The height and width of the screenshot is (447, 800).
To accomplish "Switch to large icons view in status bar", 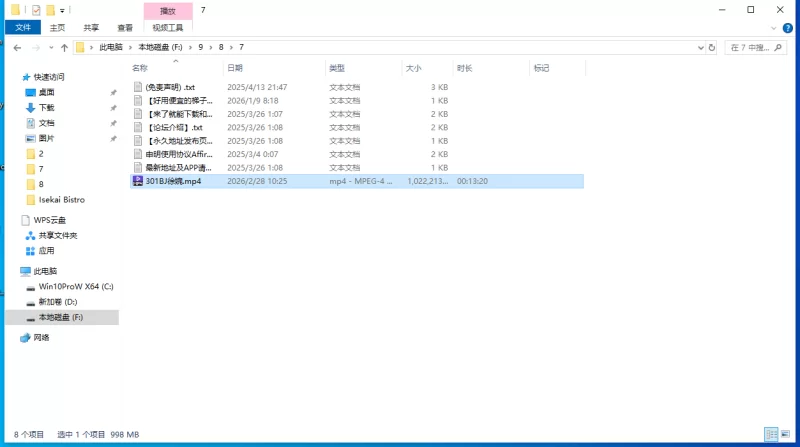I will 785,434.
